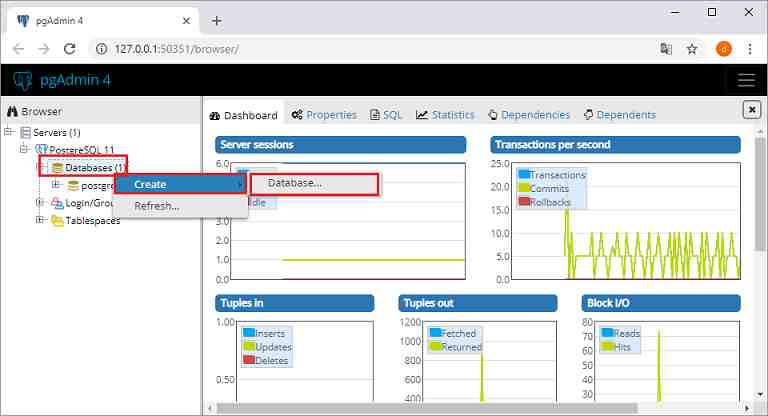Switch to the SQL tab
Screen dimensions: 768x416
(386, 115)
